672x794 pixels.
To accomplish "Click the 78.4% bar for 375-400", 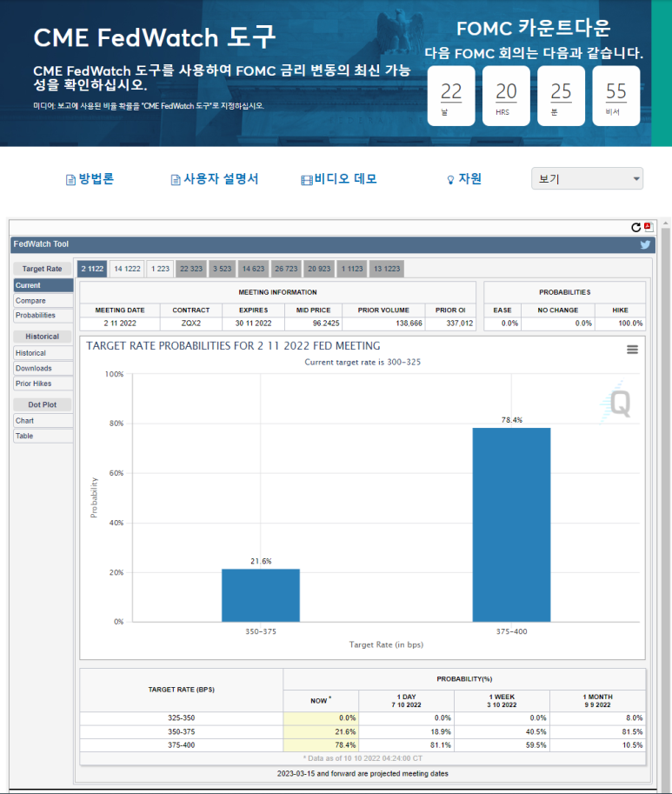I will point(511,524).
